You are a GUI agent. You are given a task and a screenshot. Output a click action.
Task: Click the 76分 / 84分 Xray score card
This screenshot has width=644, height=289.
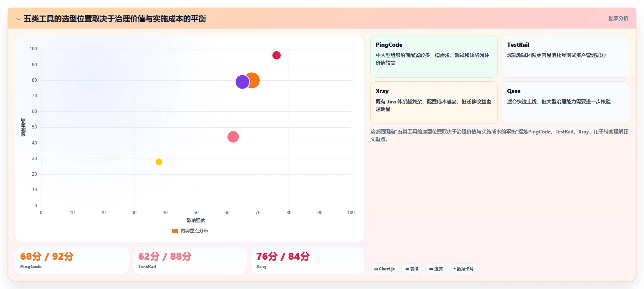(x=308, y=260)
